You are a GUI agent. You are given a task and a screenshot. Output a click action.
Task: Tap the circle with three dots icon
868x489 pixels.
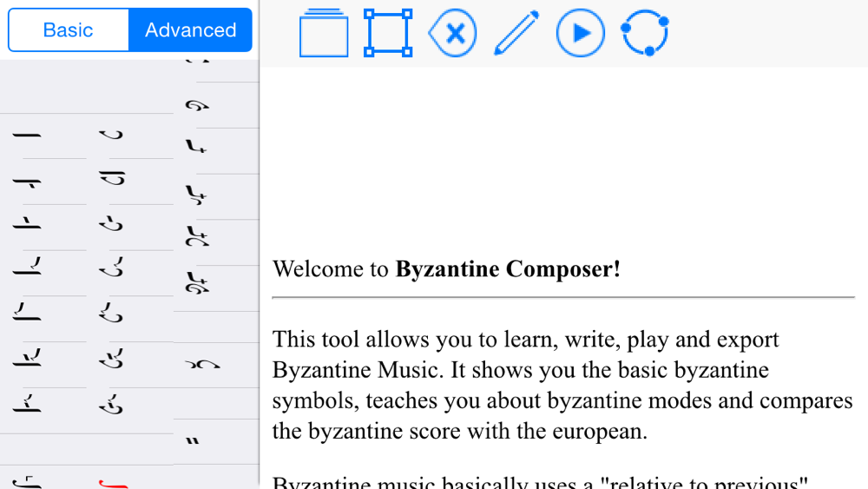click(x=645, y=33)
